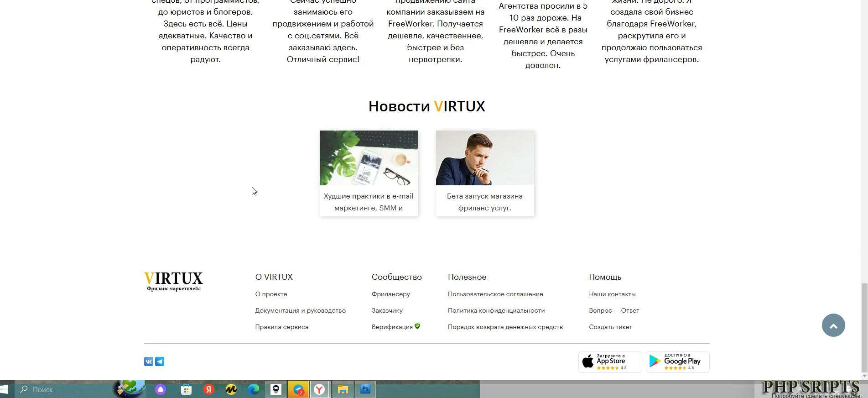Launch Yandex red Я taskbar icon

[x=209, y=389]
